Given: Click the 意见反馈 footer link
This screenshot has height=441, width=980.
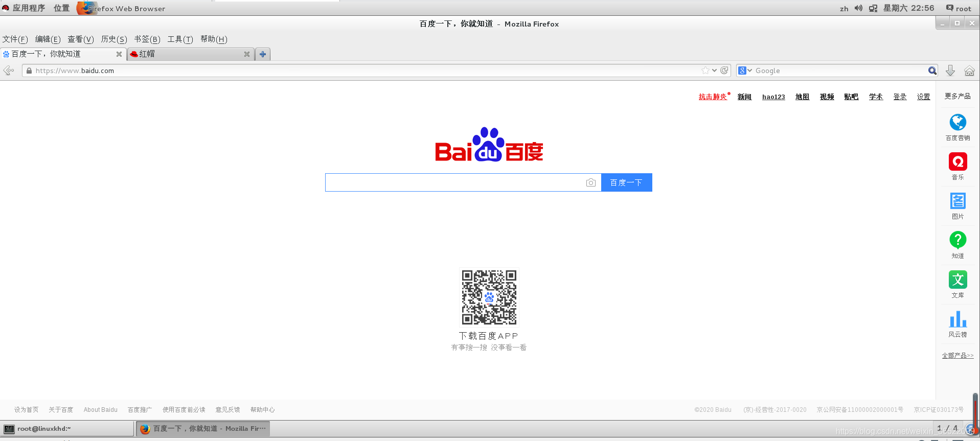Looking at the screenshot, I should pyautogui.click(x=228, y=410).
